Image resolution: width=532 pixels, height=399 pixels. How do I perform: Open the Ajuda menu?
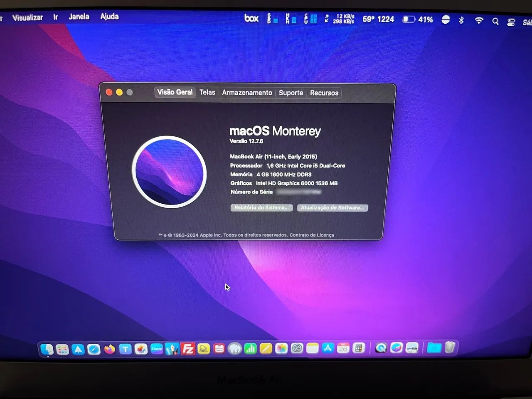pos(109,17)
